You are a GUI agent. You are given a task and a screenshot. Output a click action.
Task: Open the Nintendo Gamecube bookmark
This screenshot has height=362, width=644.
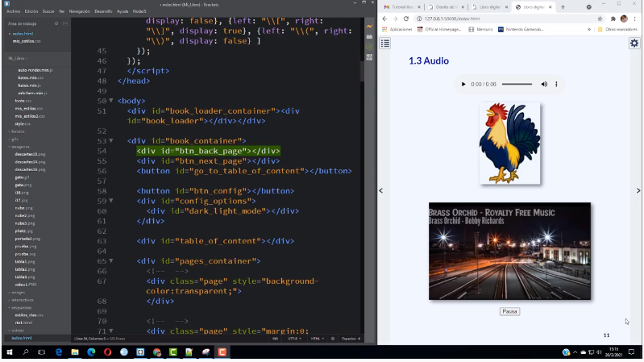521,30
